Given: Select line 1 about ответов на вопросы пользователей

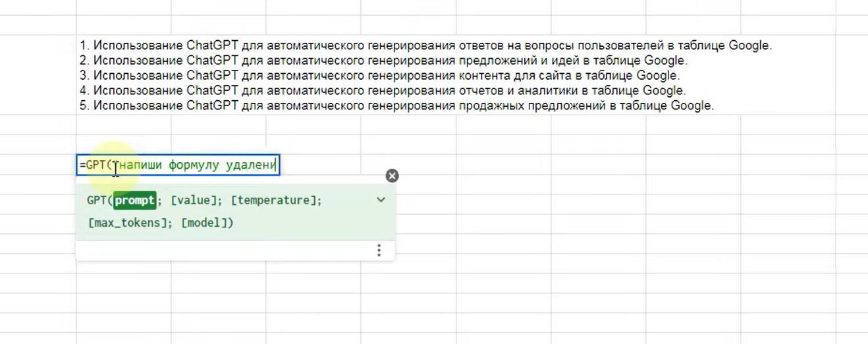Looking at the screenshot, I should pyautogui.click(x=425, y=45).
